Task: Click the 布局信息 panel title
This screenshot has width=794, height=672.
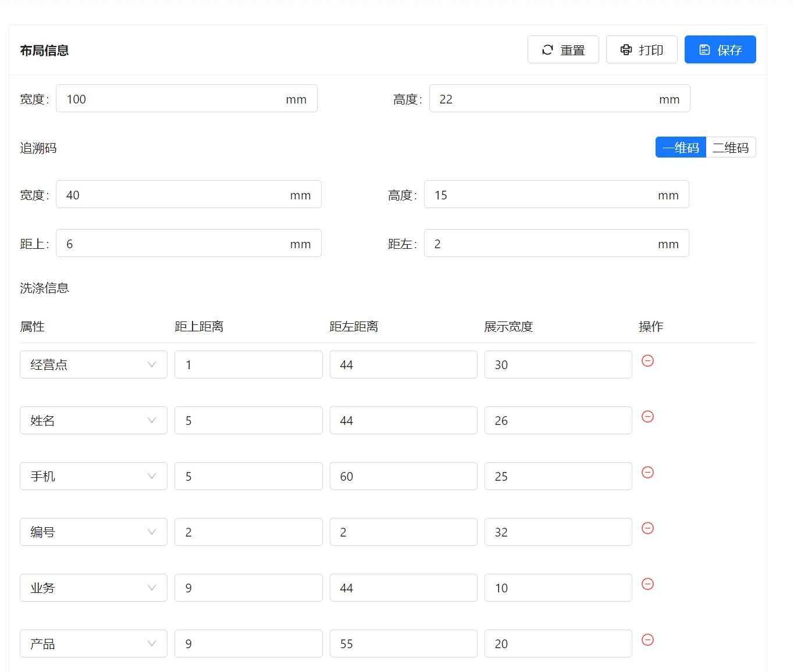Action: (x=44, y=51)
